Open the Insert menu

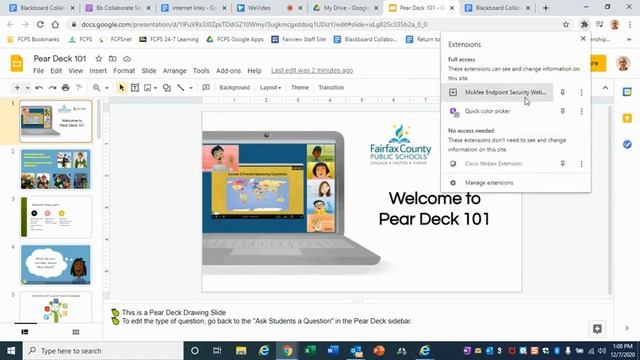[x=98, y=71]
